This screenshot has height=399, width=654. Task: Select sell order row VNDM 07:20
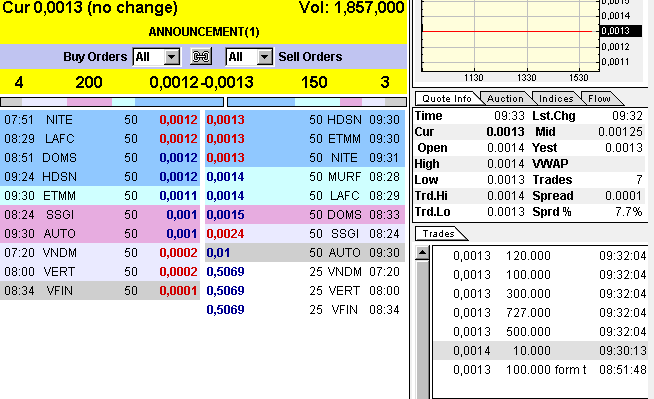point(305,271)
